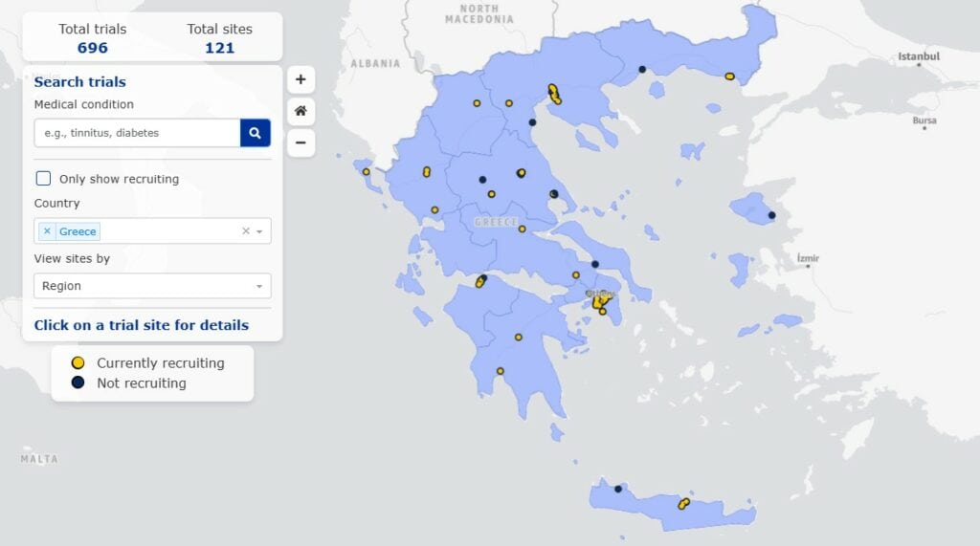
Task: Expand the Country dropdown arrow
Action: [259, 231]
